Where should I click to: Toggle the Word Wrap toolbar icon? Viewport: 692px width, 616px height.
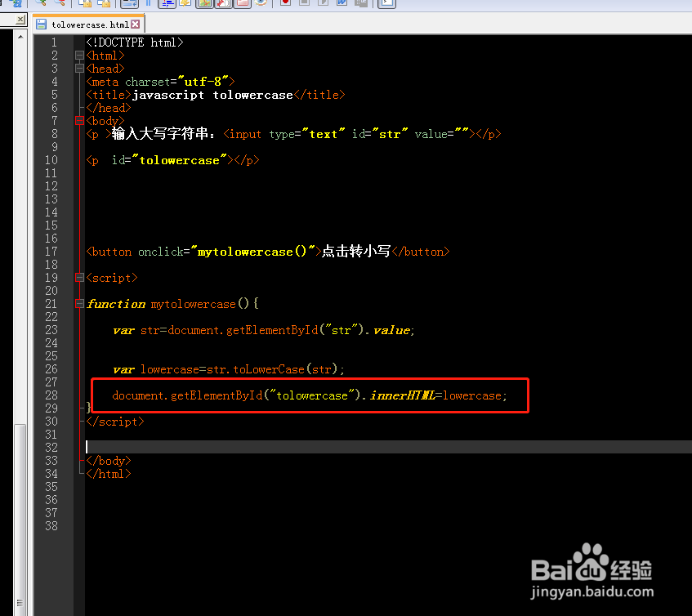[129, 3]
